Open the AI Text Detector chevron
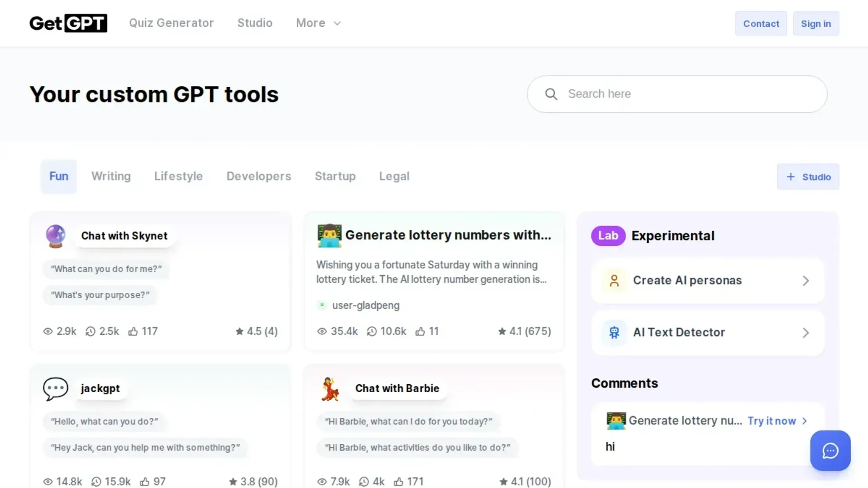The width and height of the screenshot is (868, 488). click(806, 333)
